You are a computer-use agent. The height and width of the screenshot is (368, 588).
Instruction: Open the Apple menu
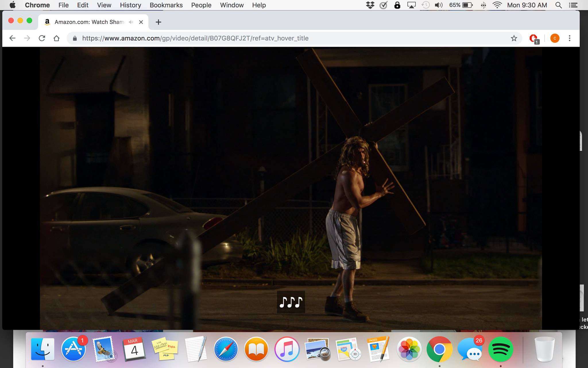[x=12, y=5]
